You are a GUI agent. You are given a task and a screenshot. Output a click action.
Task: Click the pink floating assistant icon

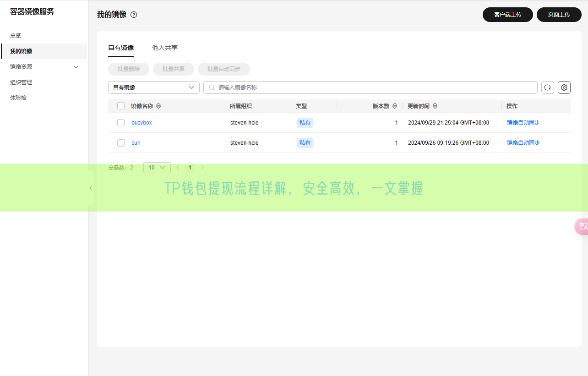(x=582, y=226)
